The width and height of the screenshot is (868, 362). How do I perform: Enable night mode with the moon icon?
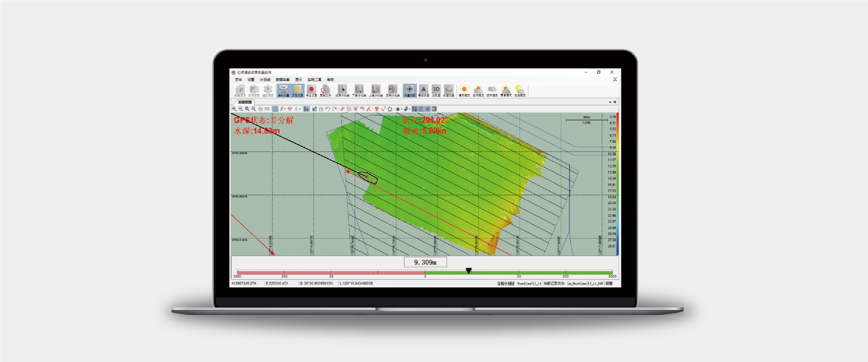coord(520,90)
